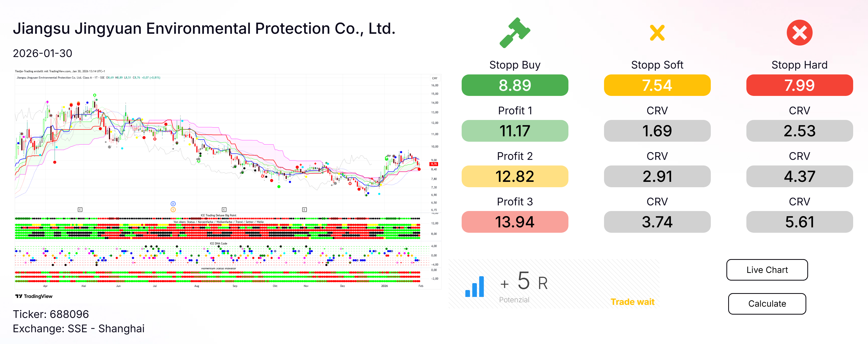This screenshot has width=868, height=344.
Task: Click the TradingView logo below the chart
Action: click(x=34, y=296)
